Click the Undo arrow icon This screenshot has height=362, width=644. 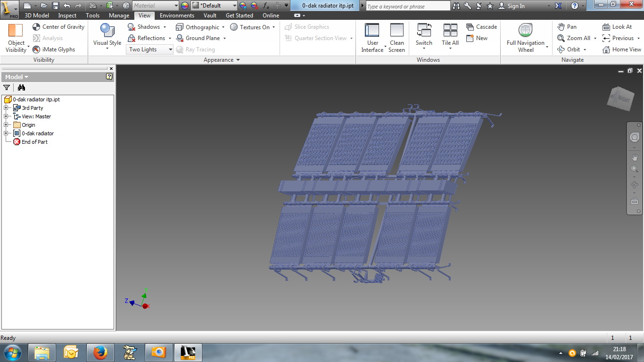pos(67,6)
